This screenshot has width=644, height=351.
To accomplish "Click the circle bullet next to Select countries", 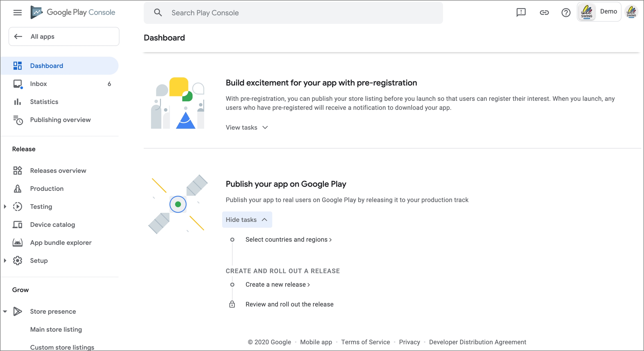I will point(232,240).
